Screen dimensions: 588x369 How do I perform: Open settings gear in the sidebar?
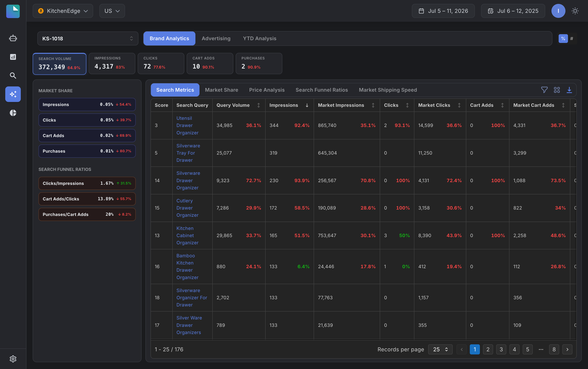[13, 359]
